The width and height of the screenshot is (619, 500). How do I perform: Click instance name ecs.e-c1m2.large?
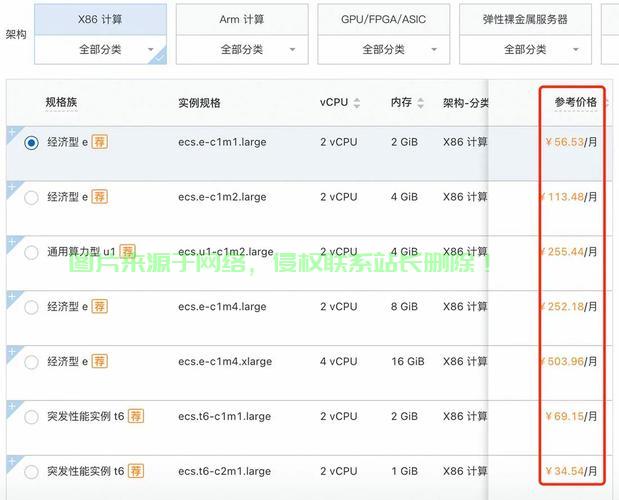tap(222, 197)
